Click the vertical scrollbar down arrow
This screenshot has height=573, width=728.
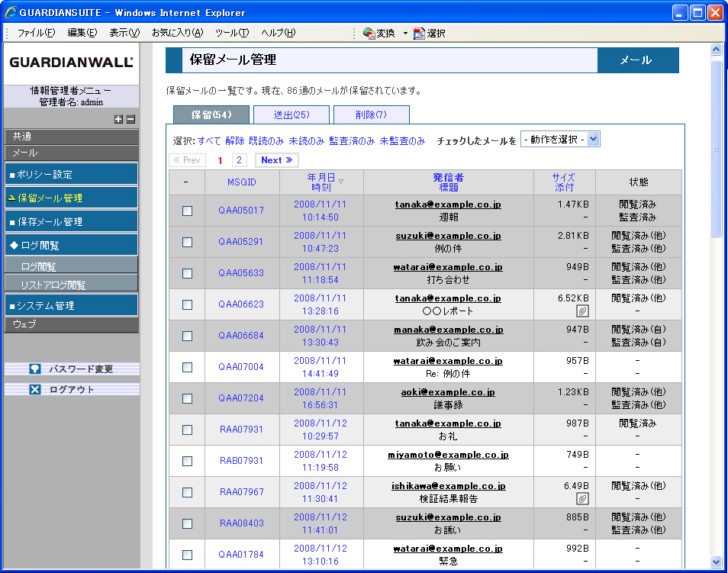tap(716, 562)
